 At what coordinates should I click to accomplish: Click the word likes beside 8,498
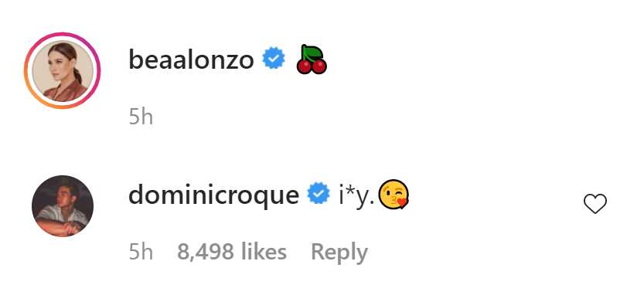click(261, 252)
